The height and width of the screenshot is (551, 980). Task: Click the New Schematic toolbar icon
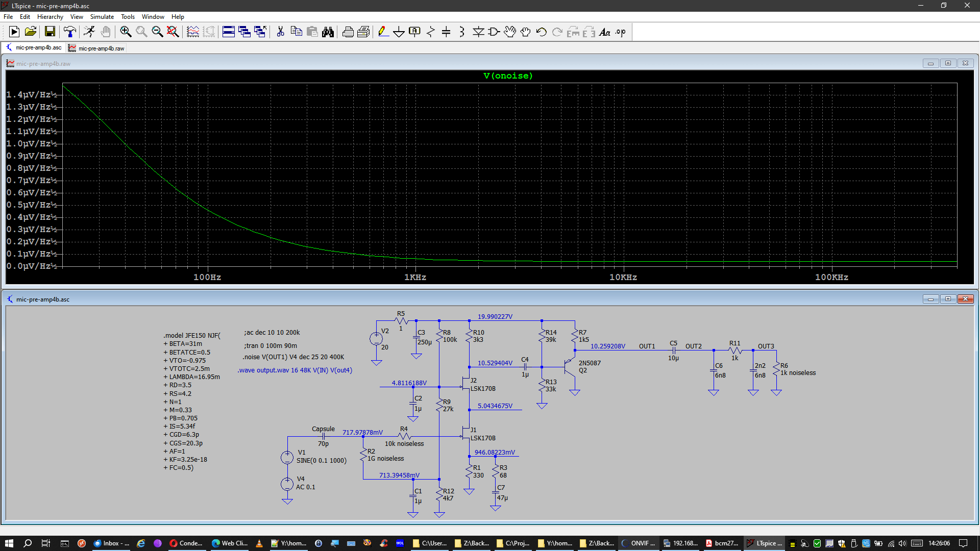(14, 32)
